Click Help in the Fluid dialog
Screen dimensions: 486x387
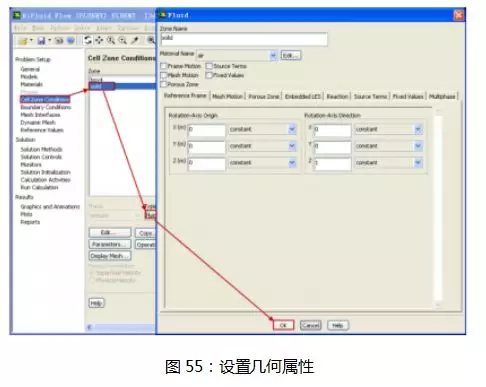click(x=338, y=325)
